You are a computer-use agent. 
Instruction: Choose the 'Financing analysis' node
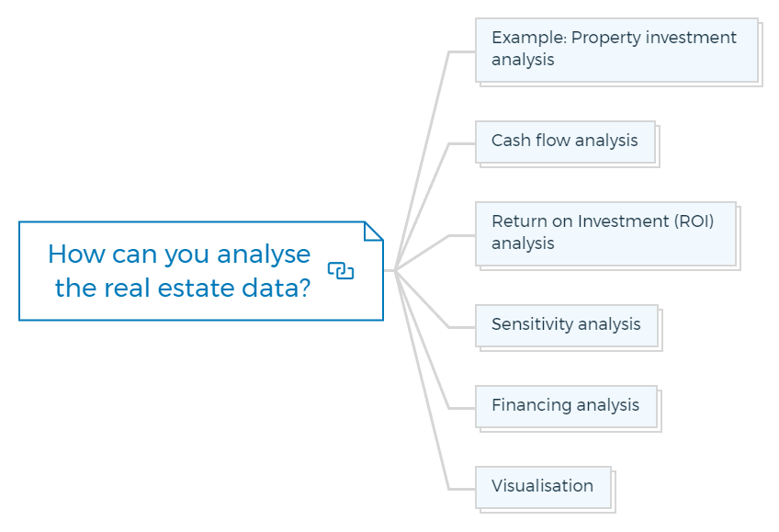pyautogui.click(x=567, y=407)
